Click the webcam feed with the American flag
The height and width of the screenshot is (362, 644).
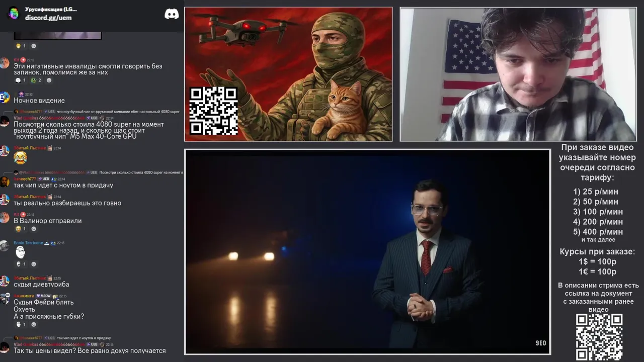pos(518,74)
